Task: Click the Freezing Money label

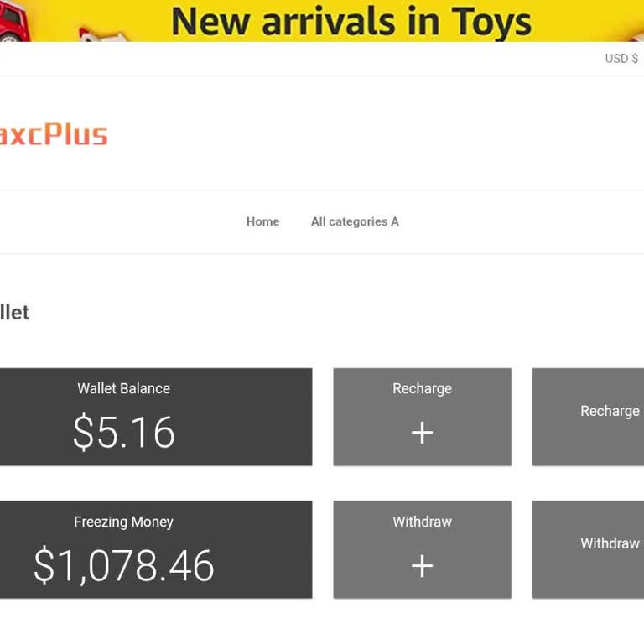Action: (123, 522)
